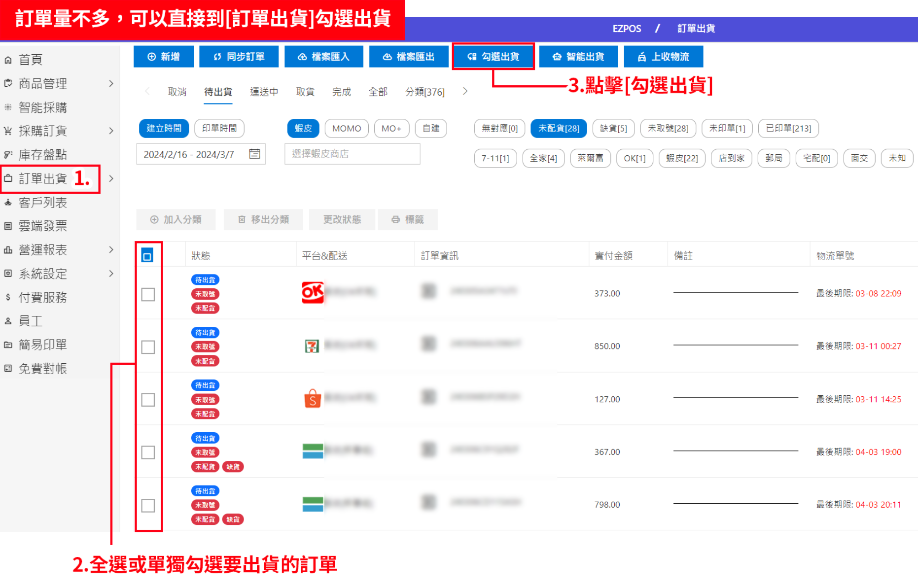Toggle the MOMO platform filter
This screenshot has width=918, height=588.
tap(347, 128)
